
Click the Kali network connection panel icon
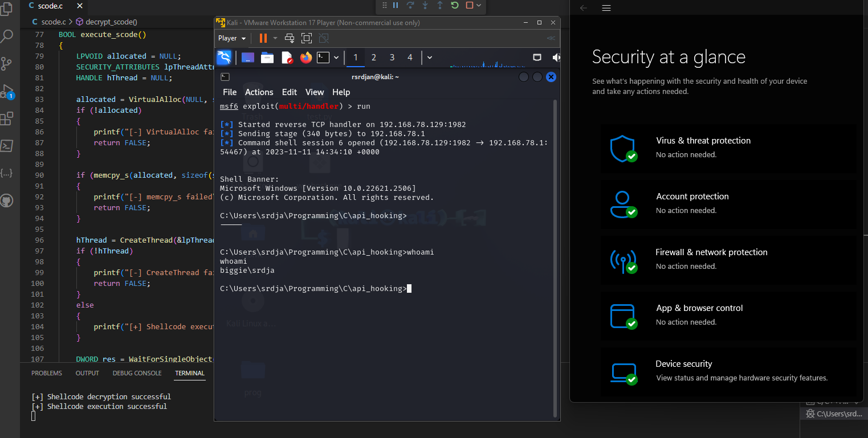(x=537, y=57)
